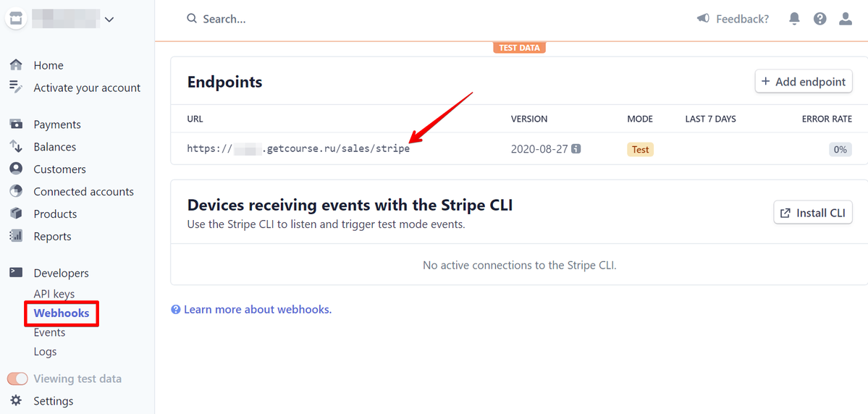Click the Products box icon
The height and width of the screenshot is (414, 868).
[x=16, y=214]
